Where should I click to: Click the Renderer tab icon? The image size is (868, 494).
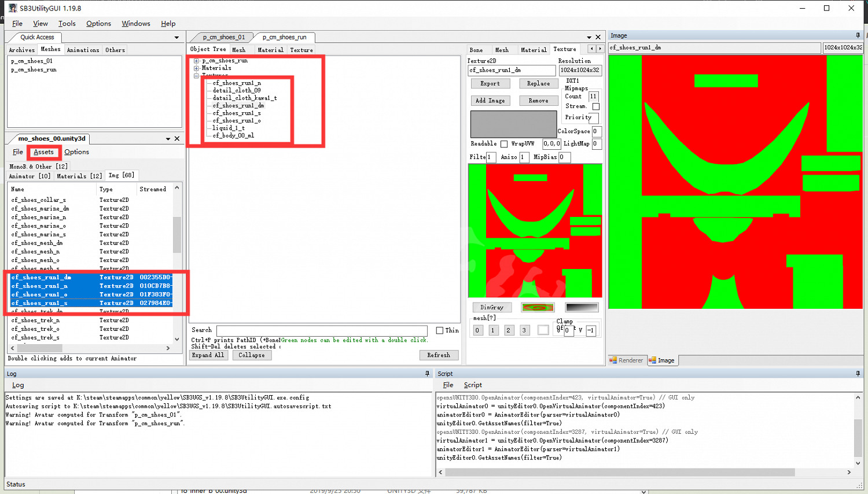(613, 360)
